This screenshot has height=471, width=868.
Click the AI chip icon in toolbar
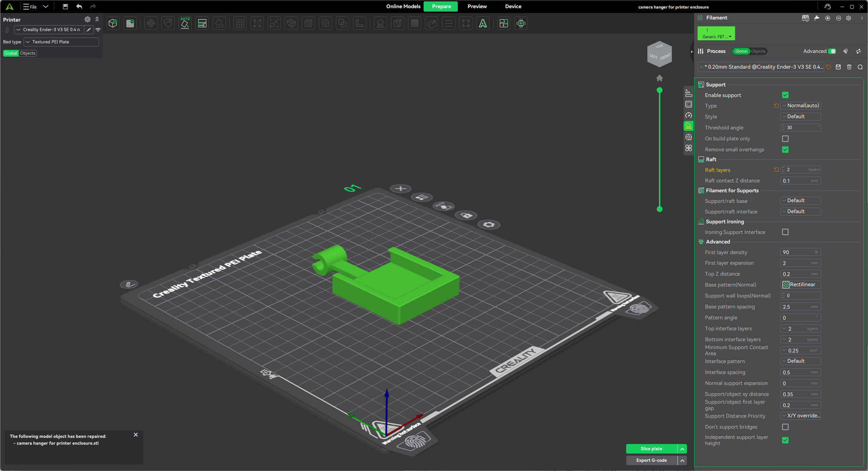(521, 23)
